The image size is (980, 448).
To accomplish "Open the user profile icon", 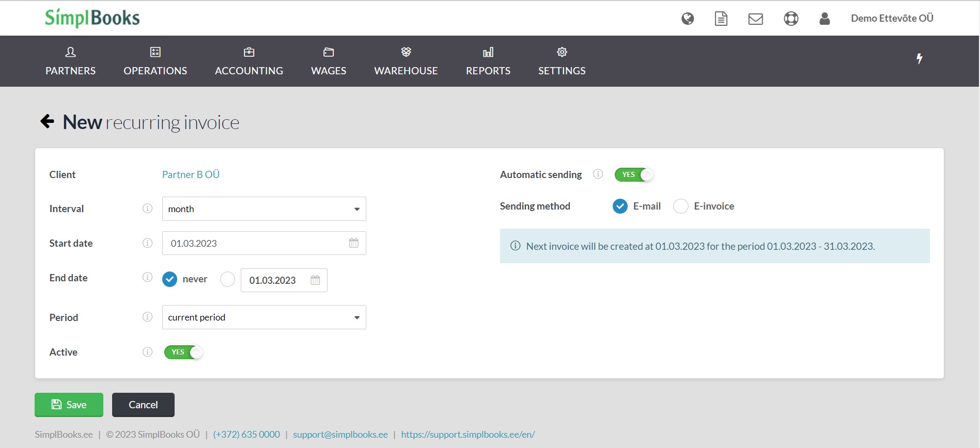I will [825, 19].
